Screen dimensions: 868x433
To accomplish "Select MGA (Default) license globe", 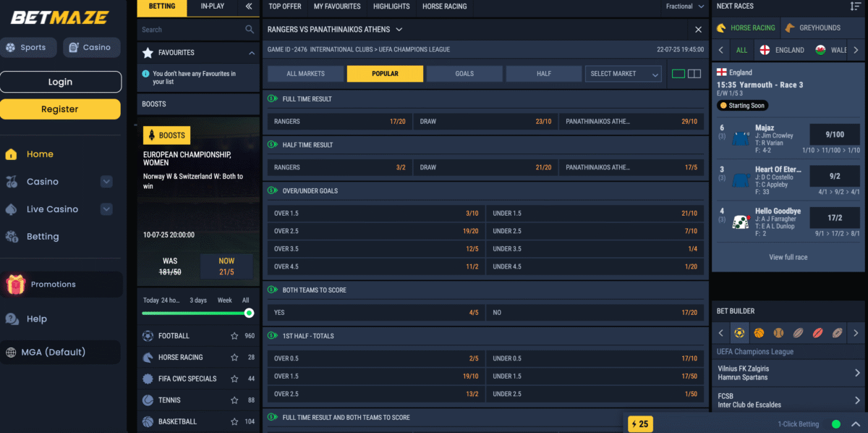I will 11,353.
